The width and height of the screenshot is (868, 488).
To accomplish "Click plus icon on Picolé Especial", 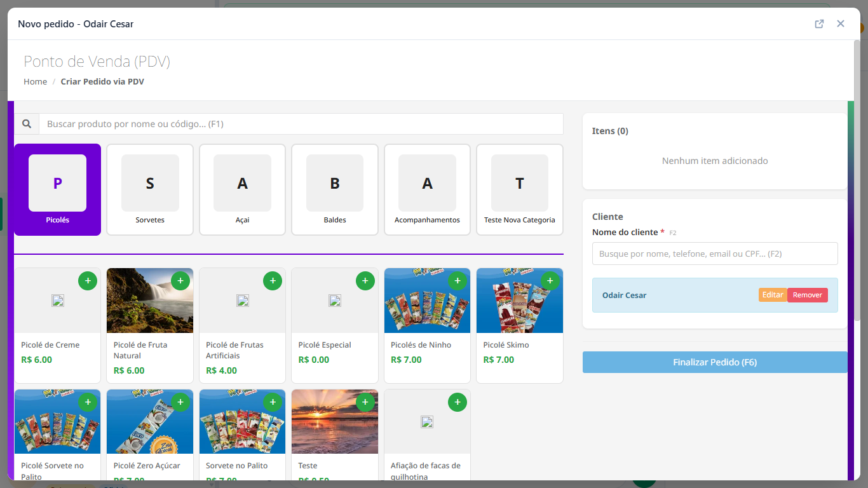I will point(365,281).
